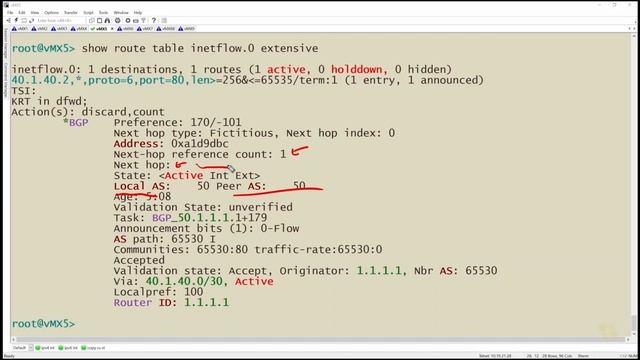Screen dimensions: 640x360
Task: Switch to the vMX9 session tab
Action: pyautogui.click(x=186, y=29)
